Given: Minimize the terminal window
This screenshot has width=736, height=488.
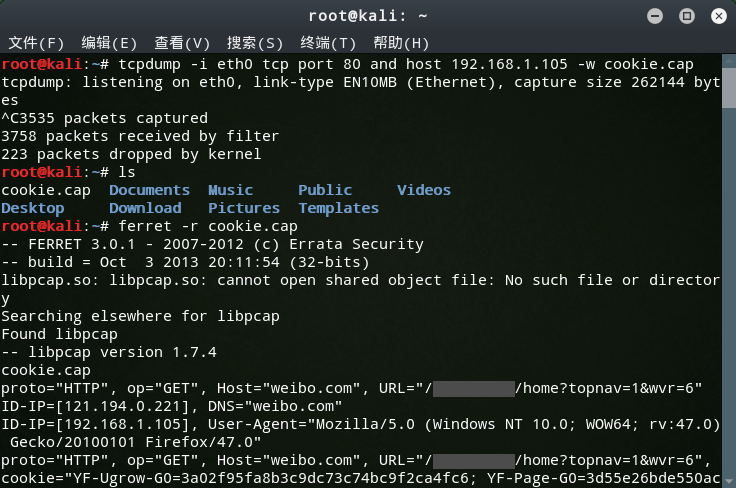Looking at the screenshot, I should 655,16.
